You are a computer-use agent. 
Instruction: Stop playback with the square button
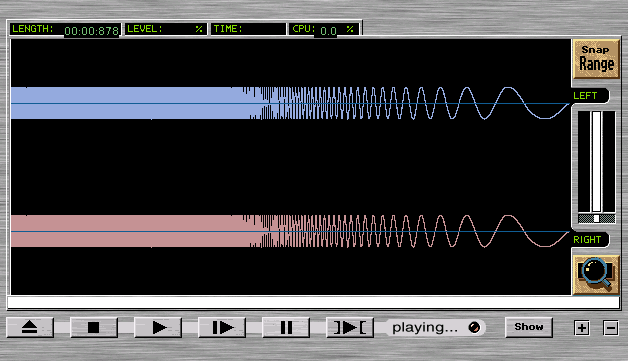click(94, 327)
